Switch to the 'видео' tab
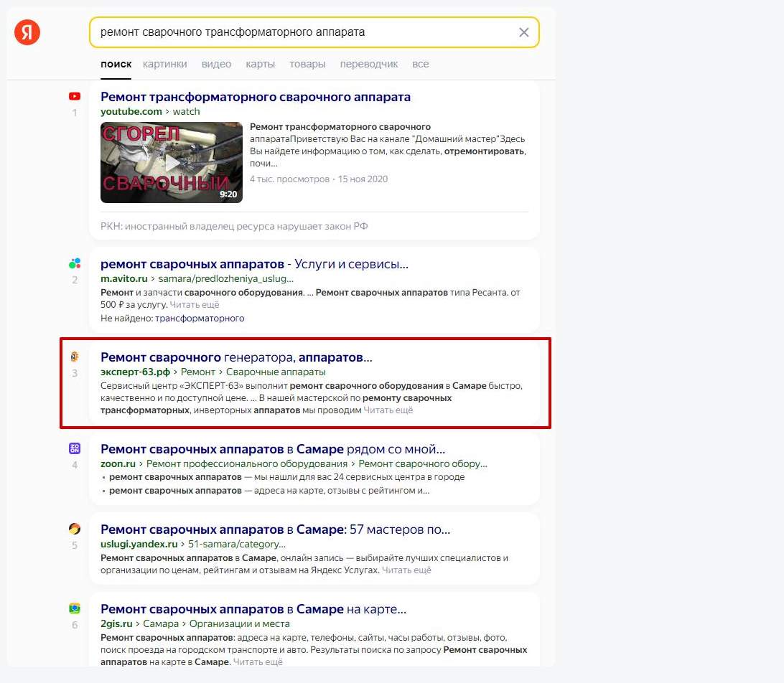 pos(217,64)
